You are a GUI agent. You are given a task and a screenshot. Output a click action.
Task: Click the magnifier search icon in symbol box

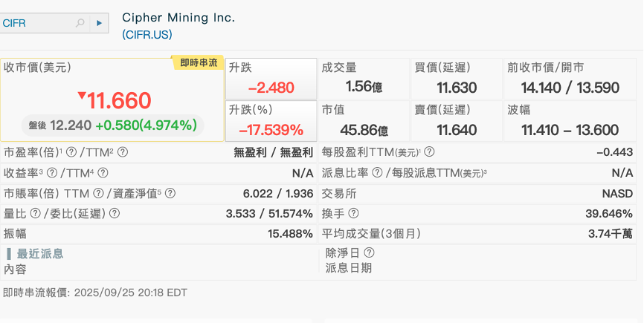point(80,23)
